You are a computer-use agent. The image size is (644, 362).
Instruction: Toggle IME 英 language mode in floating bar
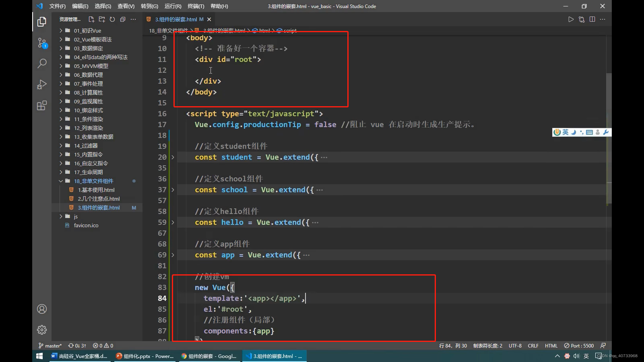point(566,132)
